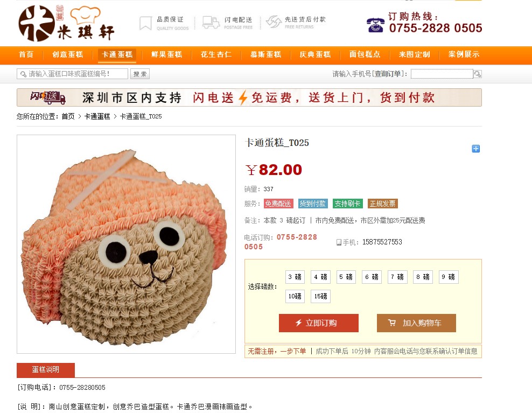Select the 3 磅 weight option
The height and width of the screenshot is (413, 532).
(295, 277)
